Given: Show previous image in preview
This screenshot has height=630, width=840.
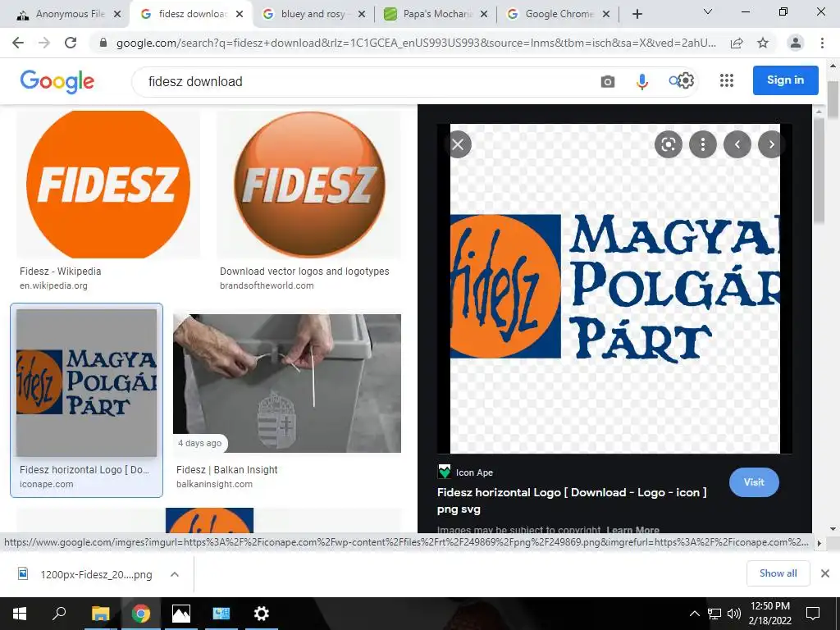Looking at the screenshot, I should click(737, 144).
